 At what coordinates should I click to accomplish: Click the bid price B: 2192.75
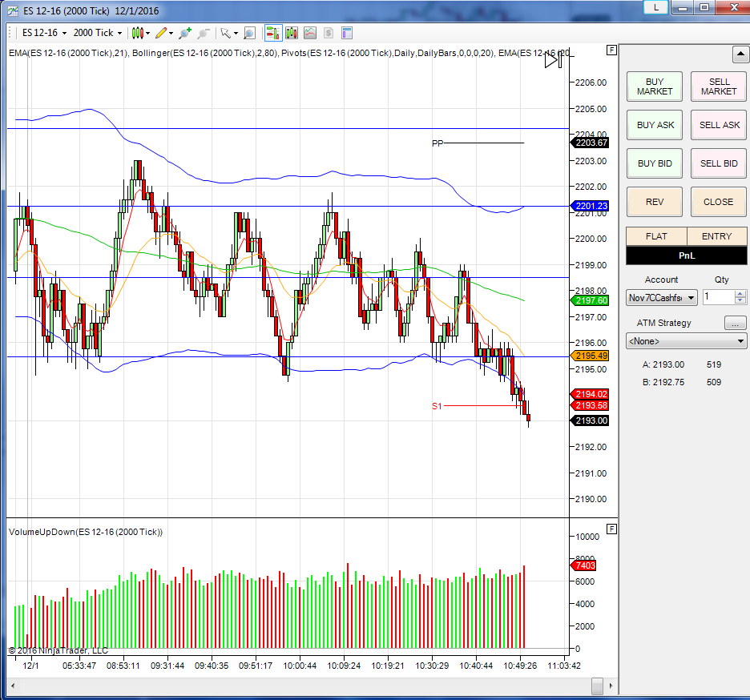(663, 382)
